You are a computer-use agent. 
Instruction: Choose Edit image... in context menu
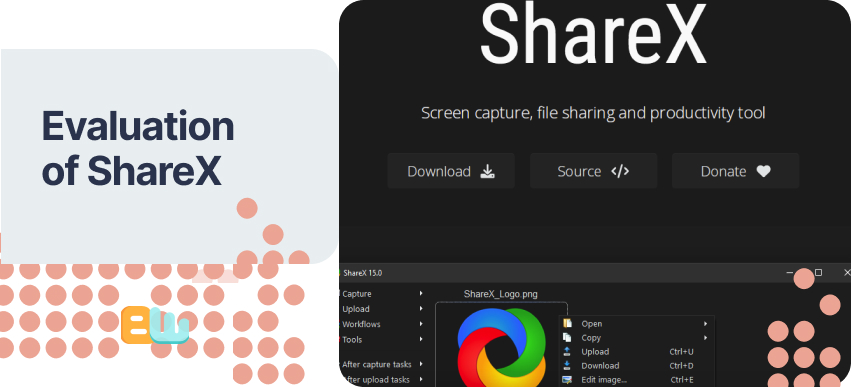click(637, 380)
